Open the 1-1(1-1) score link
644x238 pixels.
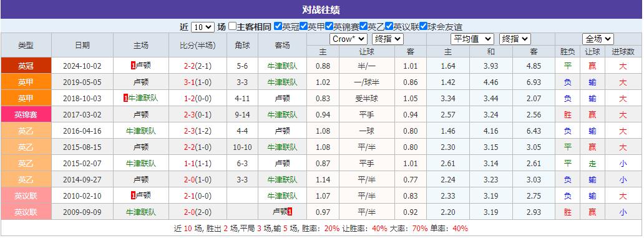point(198,164)
